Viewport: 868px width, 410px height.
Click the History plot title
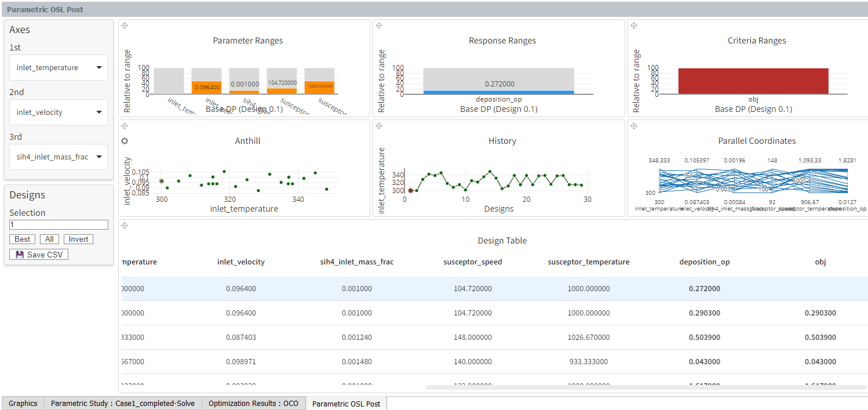tap(502, 141)
